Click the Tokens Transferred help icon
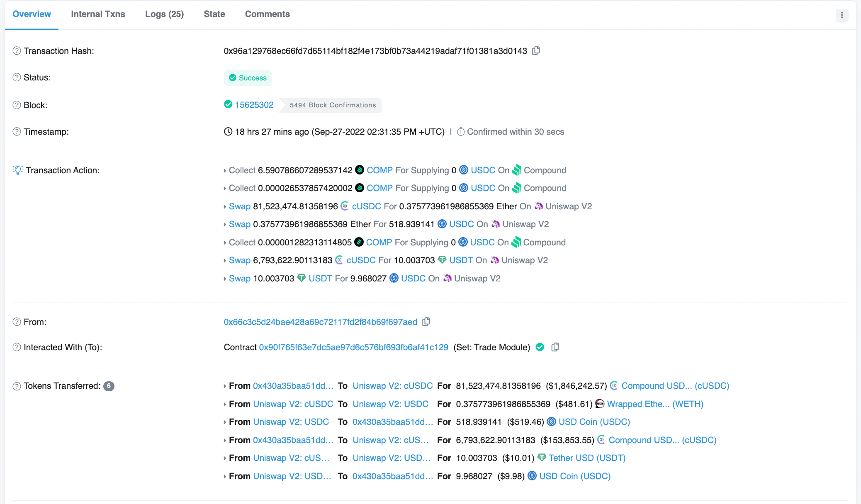Image resolution: width=861 pixels, height=504 pixels. point(17,386)
